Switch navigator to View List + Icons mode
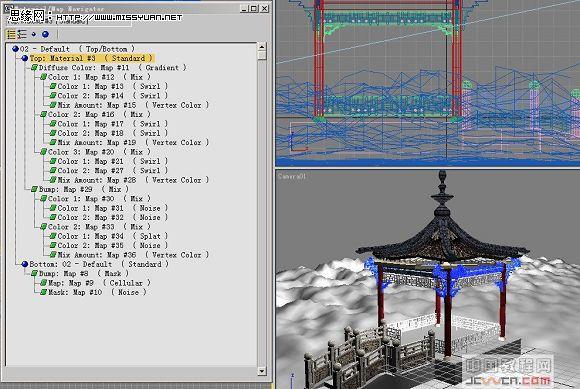Image resolution: width=580 pixels, height=389 pixels. point(22,34)
